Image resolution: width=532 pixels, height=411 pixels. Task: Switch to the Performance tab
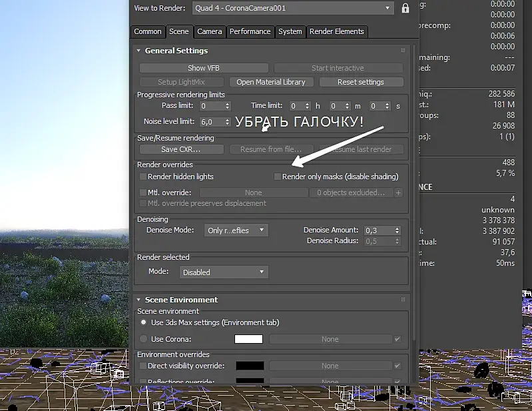click(x=250, y=31)
